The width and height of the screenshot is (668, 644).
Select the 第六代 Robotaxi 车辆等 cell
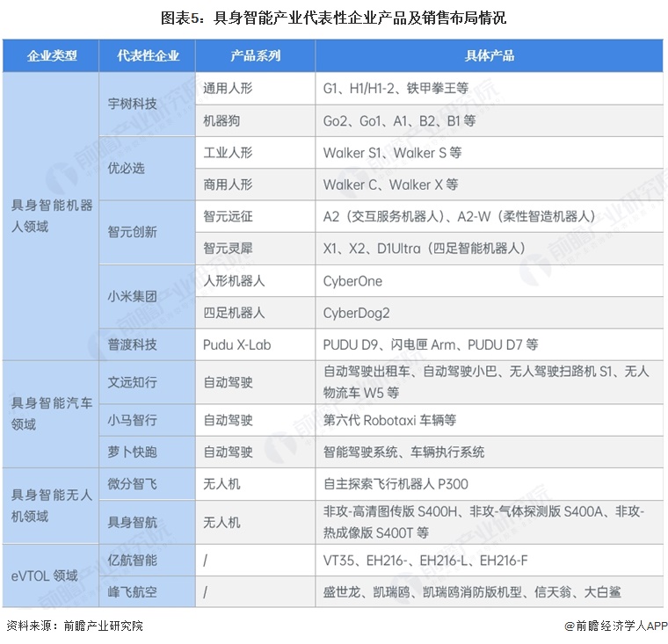[489, 420]
